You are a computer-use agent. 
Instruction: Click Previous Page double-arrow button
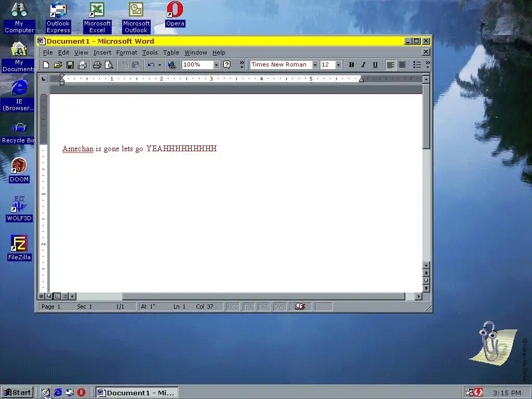pos(427,273)
